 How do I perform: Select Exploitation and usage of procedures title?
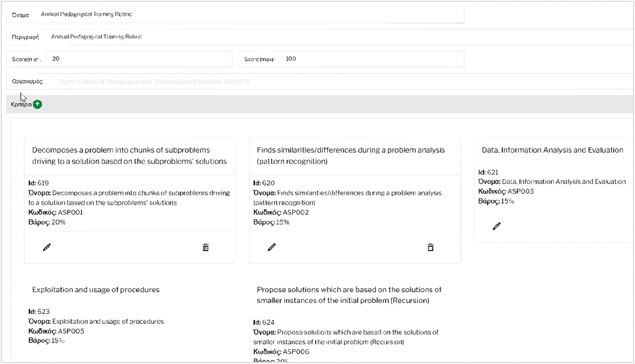point(96,290)
